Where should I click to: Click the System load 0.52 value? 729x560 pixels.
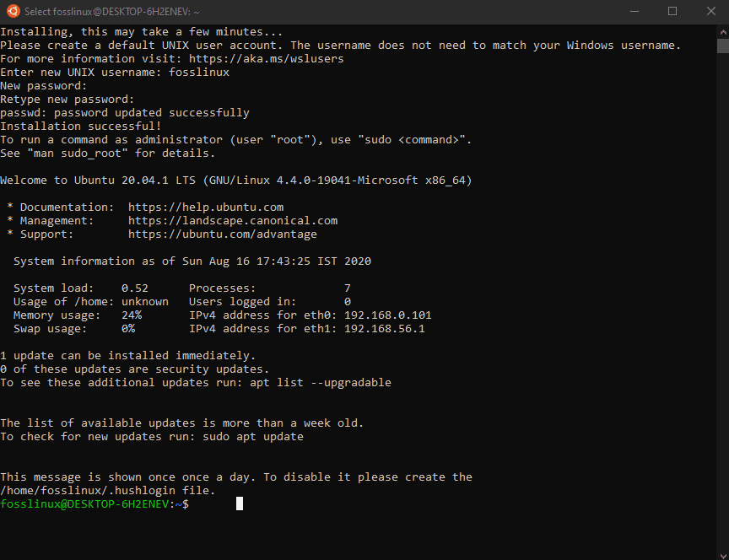[134, 288]
